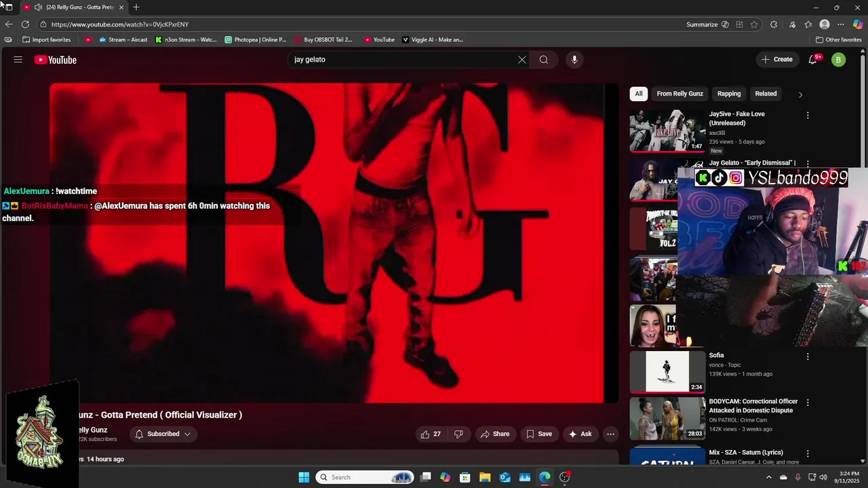Select the 'Related' filter chip
868x488 pixels.
pyautogui.click(x=766, y=94)
